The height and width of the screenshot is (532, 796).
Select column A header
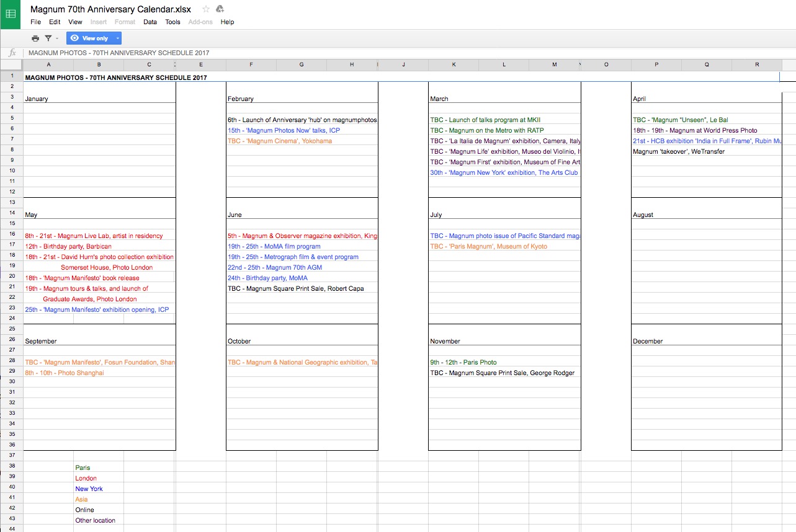coord(48,65)
